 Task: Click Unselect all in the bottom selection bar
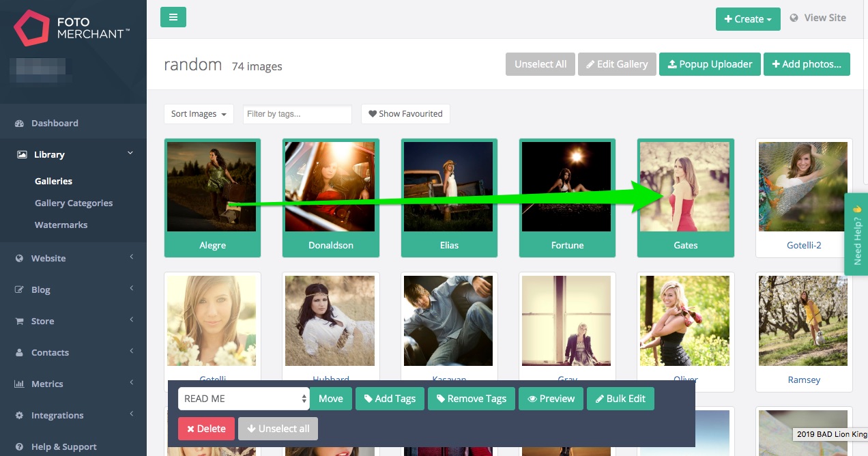click(278, 429)
